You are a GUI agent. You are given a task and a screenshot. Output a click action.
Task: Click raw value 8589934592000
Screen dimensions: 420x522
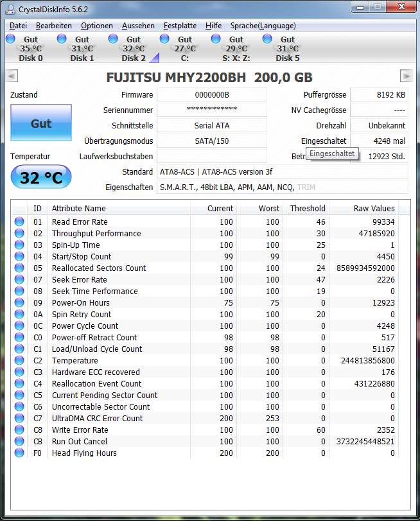coord(365,268)
